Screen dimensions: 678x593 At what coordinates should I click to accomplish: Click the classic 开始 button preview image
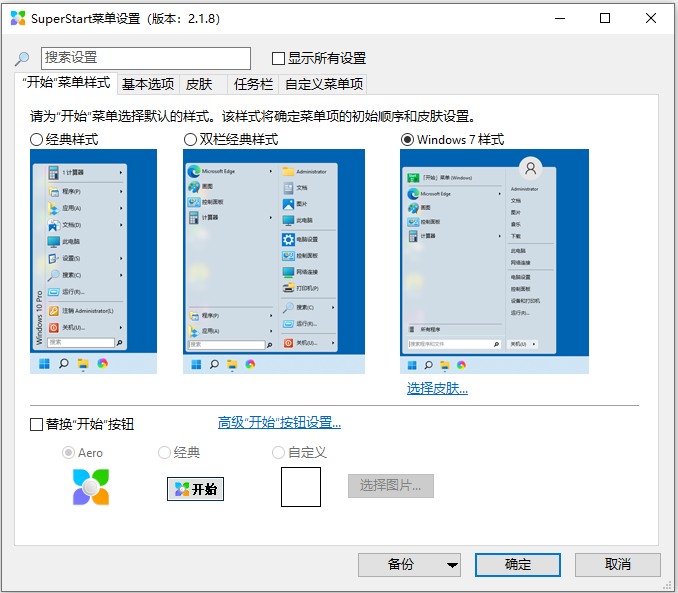pyautogui.click(x=195, y=489)
